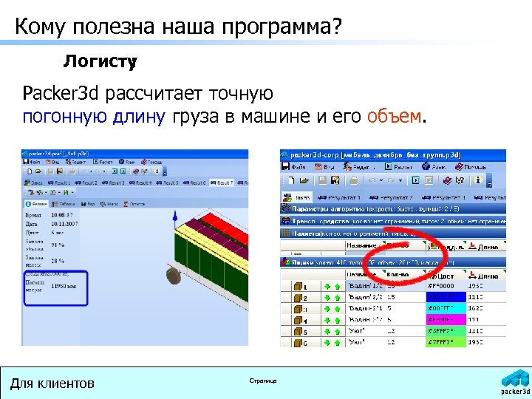Viewport: 532px width, 399px height.
Task: Switch to Result 4 tab in packer3d-prof
Action: (140, 183)
